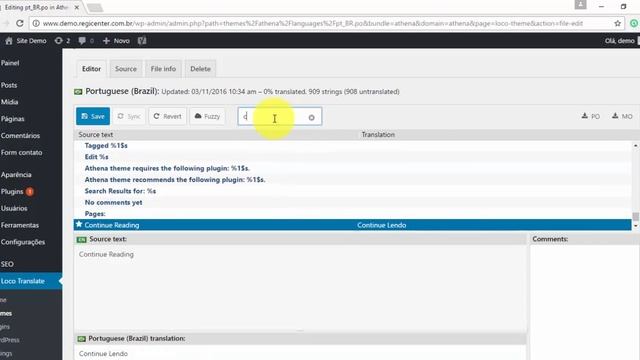Open Páginas in the sidebar
Screen dimensions: 640x360
[13, 119]
